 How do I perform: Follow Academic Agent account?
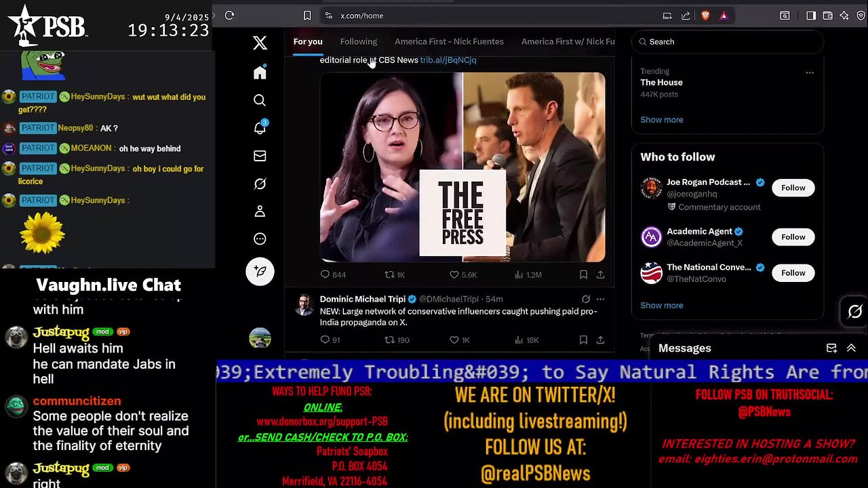793,237
